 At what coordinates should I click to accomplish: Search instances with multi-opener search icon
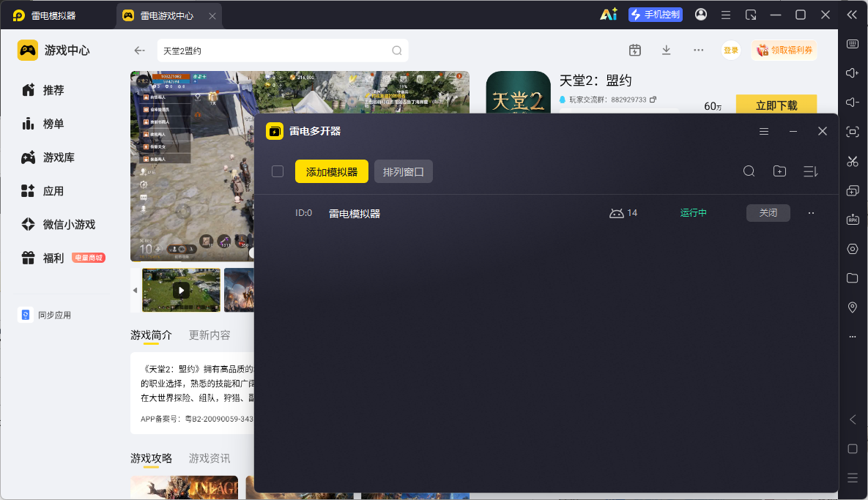pos(749,171)
